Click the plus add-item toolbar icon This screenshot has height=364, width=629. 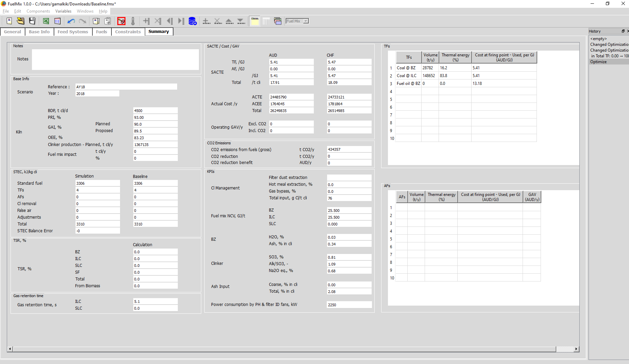[x=206, y=21]
